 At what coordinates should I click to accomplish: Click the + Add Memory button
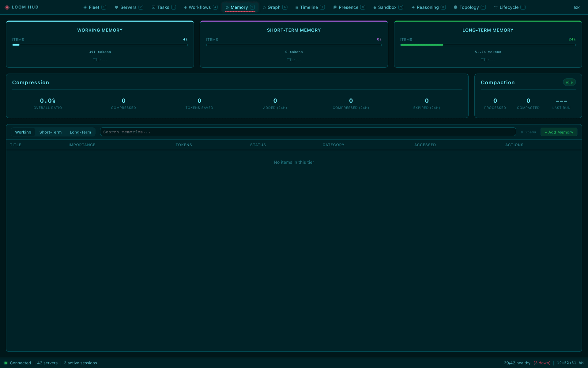tap(559, 132)
